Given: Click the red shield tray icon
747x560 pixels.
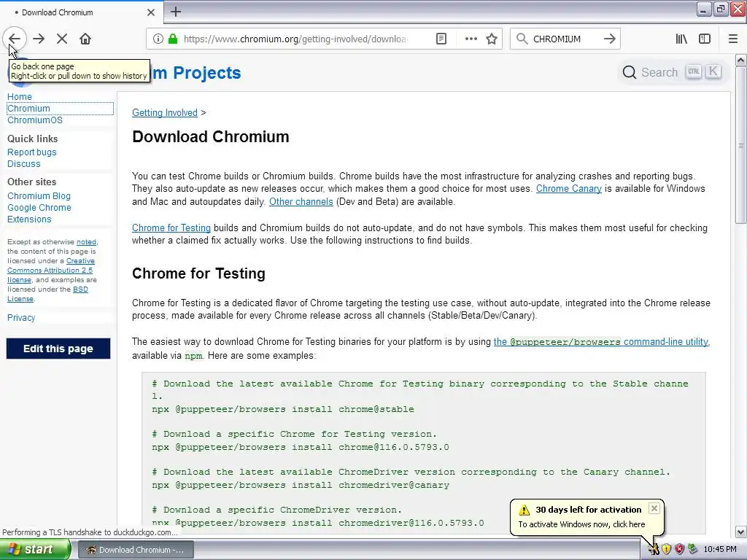Looking at the screenshot, I should point(679,550).
